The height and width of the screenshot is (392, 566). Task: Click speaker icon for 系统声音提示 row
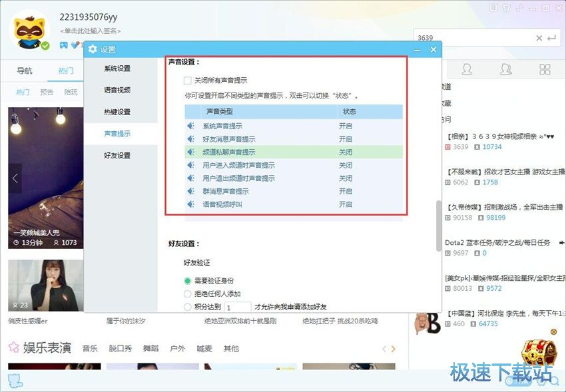tap(191, 126)
